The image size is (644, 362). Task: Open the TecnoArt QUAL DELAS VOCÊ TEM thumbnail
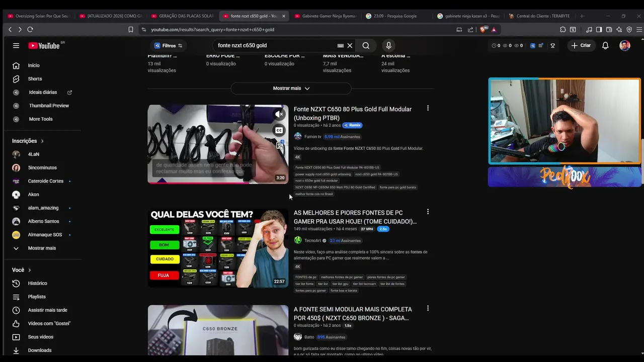pos(218,248)
